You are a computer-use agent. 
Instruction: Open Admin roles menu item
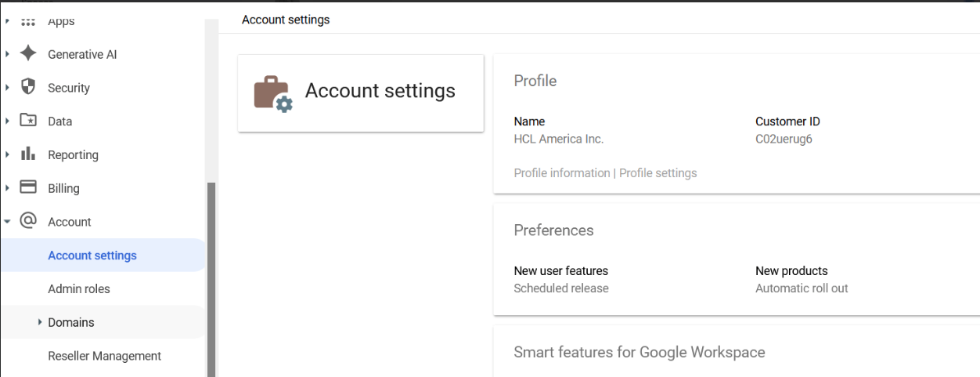pyautogui.click(x=79, y=288)
